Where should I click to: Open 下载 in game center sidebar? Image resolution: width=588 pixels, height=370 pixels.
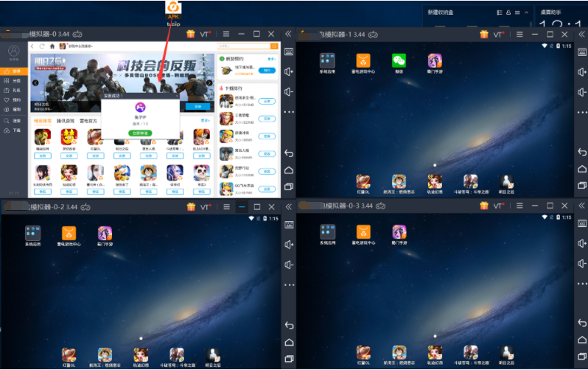point(13,130)
